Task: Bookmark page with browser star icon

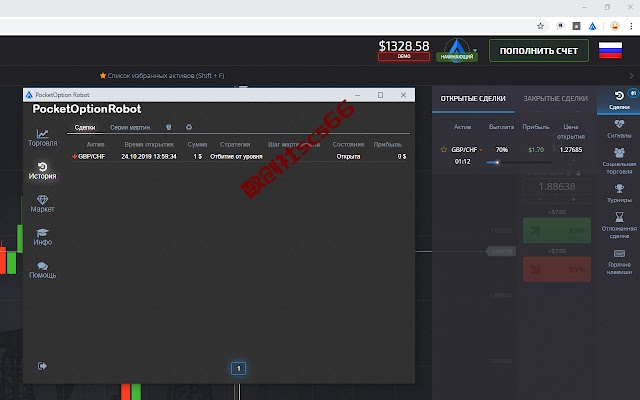Action: point(540,26)
